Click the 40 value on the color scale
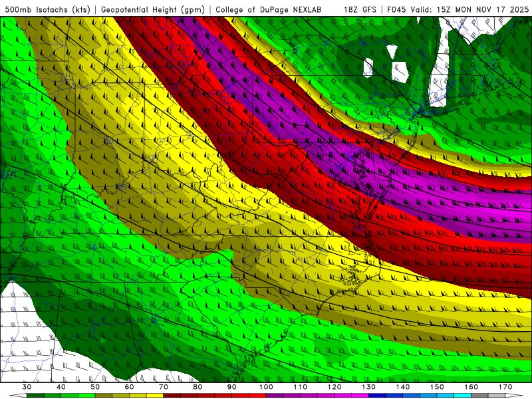This screenshot has height=399, width=532. pyautogui.click(x=61, y=387)
